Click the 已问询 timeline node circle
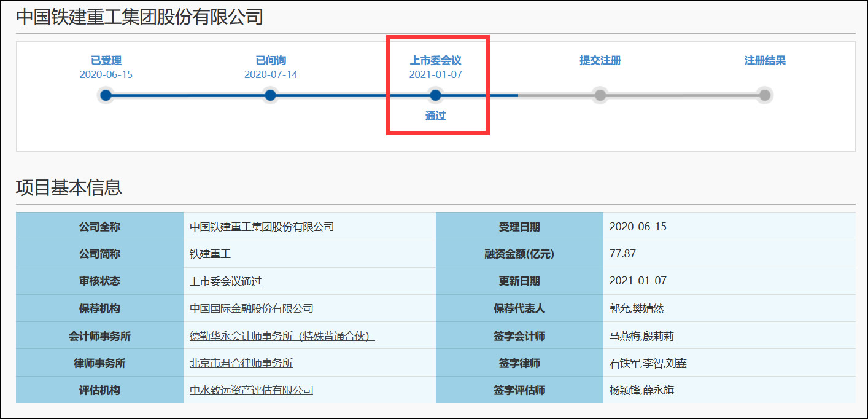 tap(270, 95)
